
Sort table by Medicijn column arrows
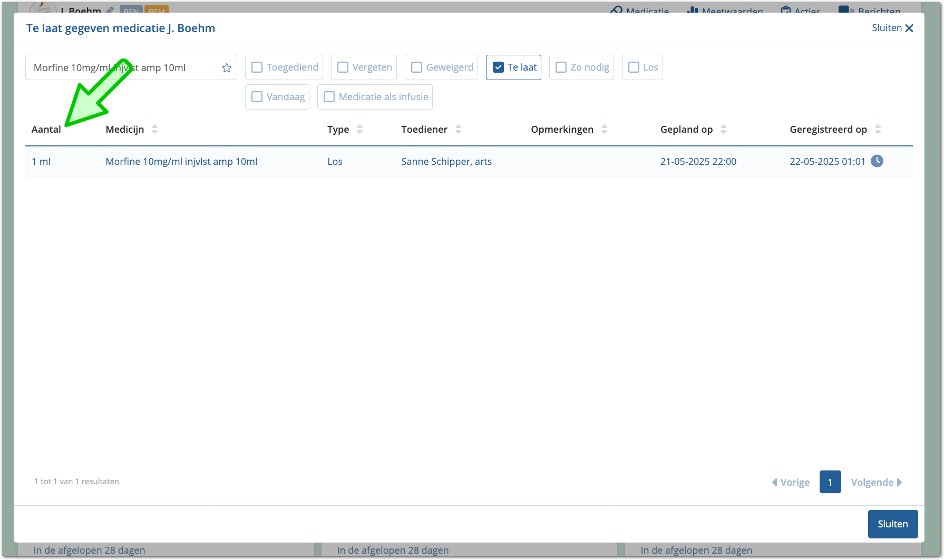(154, 130)
